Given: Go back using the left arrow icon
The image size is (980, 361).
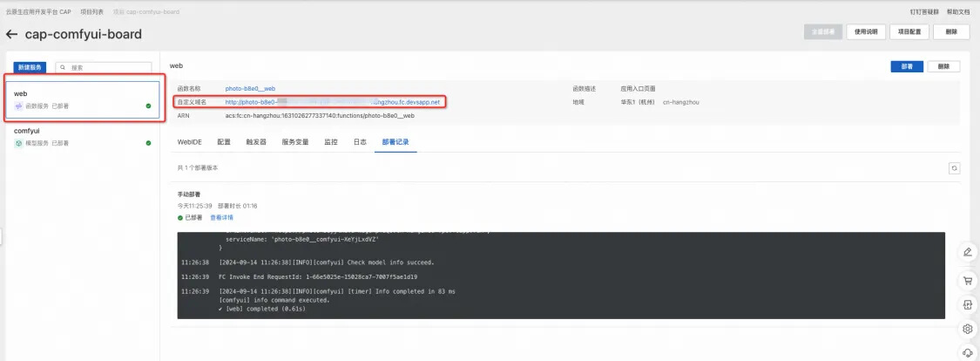Looking at the screenshot, I should (x=10, y=34).
